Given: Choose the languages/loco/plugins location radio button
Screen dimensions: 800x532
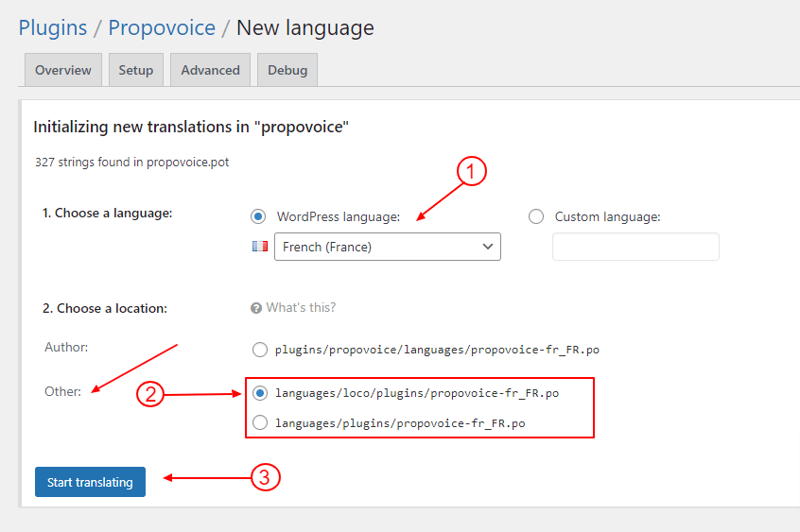Looking at the screenshot, I should pyautogui.click(x=260, y=393).
